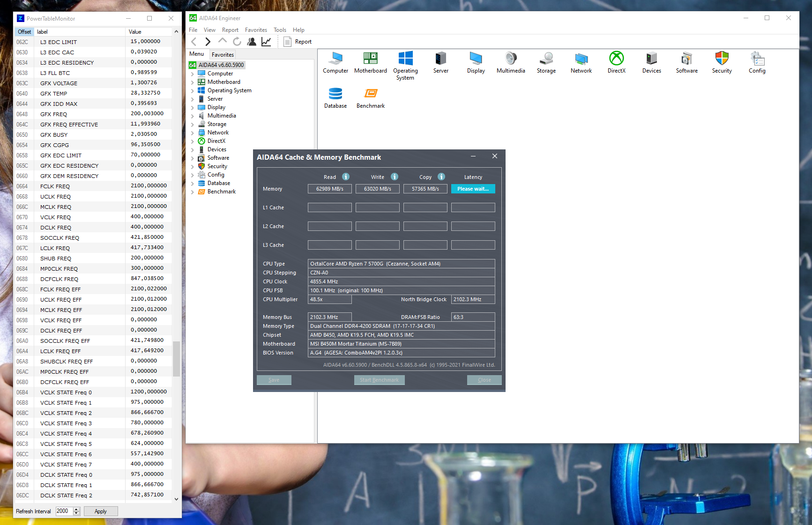Expand the DirectX tree node
This screenshot has height=525, width=812.
coord(192,141)
